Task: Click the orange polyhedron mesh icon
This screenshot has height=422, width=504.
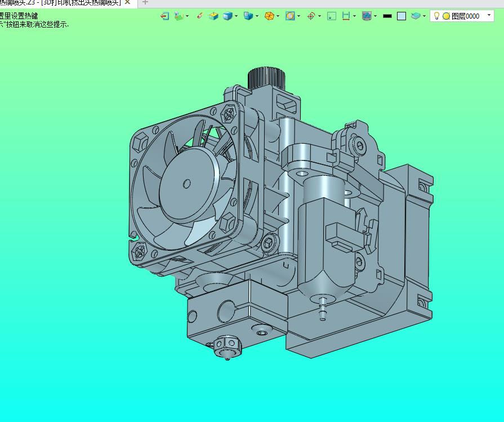Action: [x=269, y=16]
